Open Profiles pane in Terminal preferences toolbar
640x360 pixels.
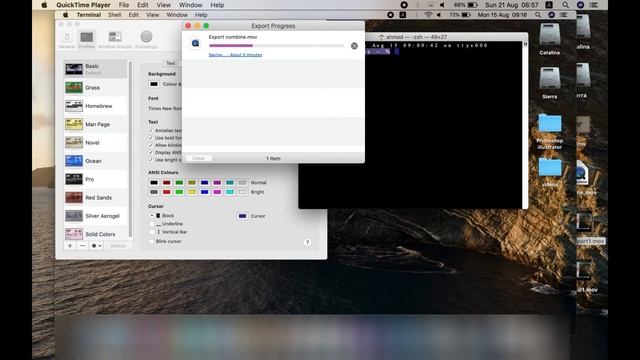pos(87,40)
